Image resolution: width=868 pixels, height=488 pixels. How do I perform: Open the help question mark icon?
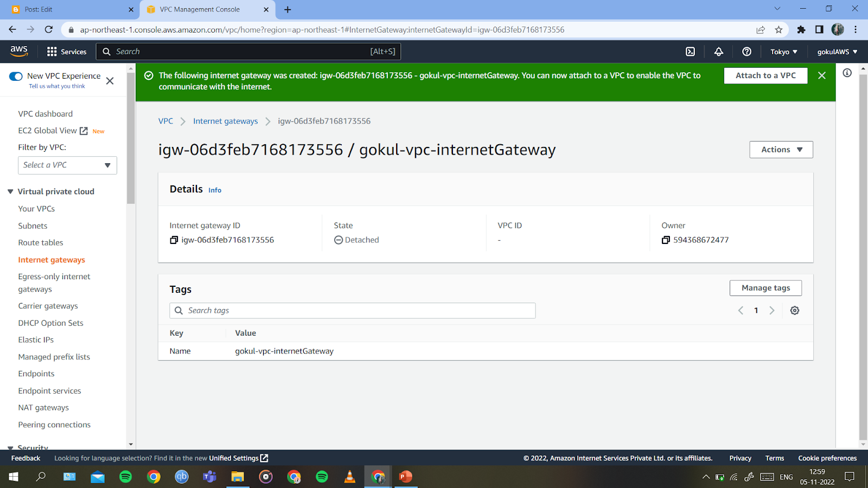pyautogui.click(x=746, y=52)
